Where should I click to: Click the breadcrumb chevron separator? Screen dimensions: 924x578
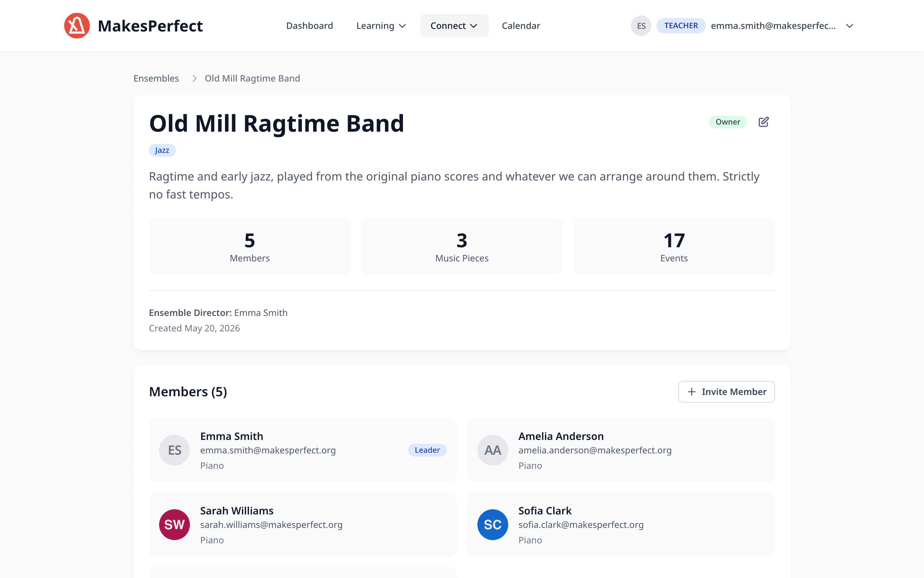click(x=195, y=78)
